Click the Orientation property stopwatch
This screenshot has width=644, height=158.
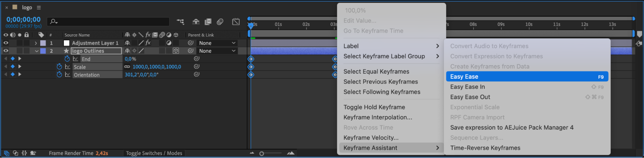click(59, 74)
